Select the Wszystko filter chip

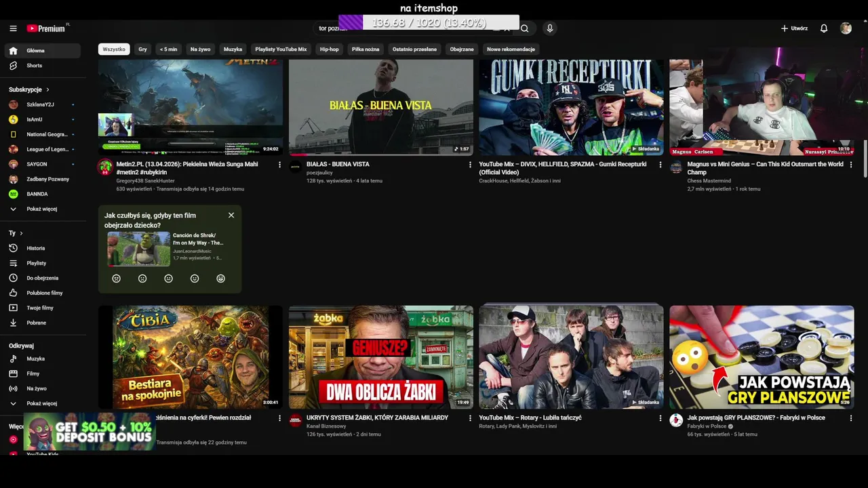click(114, 49)
